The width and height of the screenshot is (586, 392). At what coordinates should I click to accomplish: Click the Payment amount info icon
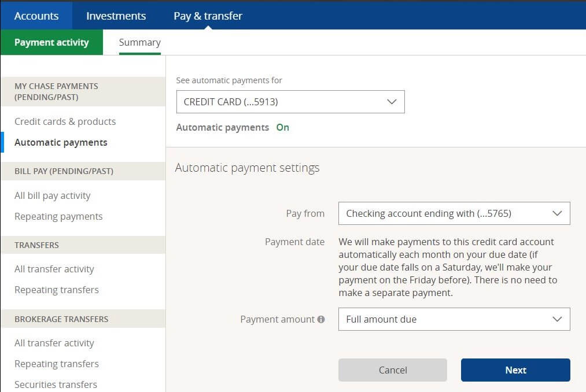point(322,319)
